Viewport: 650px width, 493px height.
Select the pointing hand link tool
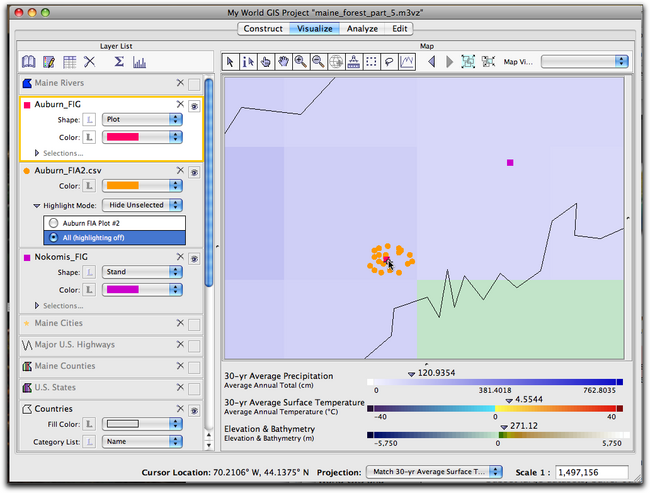click(266, 62)
